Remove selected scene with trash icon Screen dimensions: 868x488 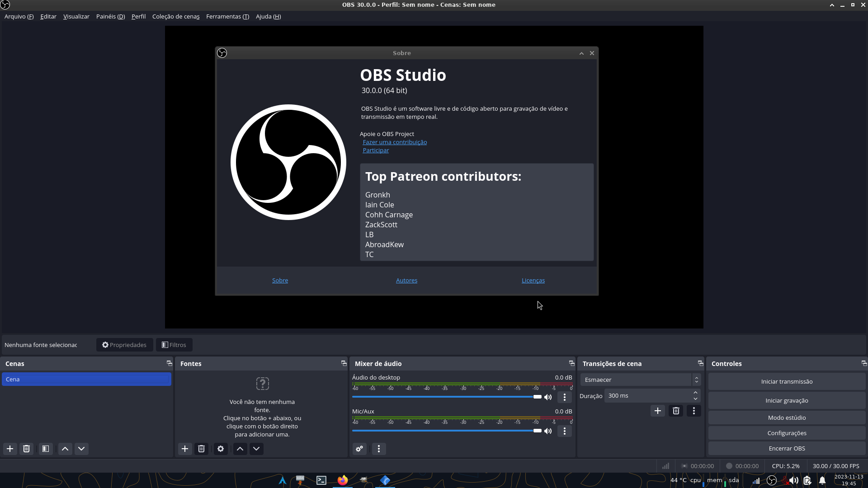(x=26, y=449)
